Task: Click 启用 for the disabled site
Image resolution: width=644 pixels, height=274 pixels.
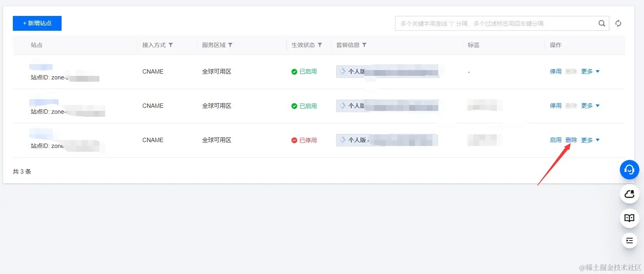Action: [556, 140]
